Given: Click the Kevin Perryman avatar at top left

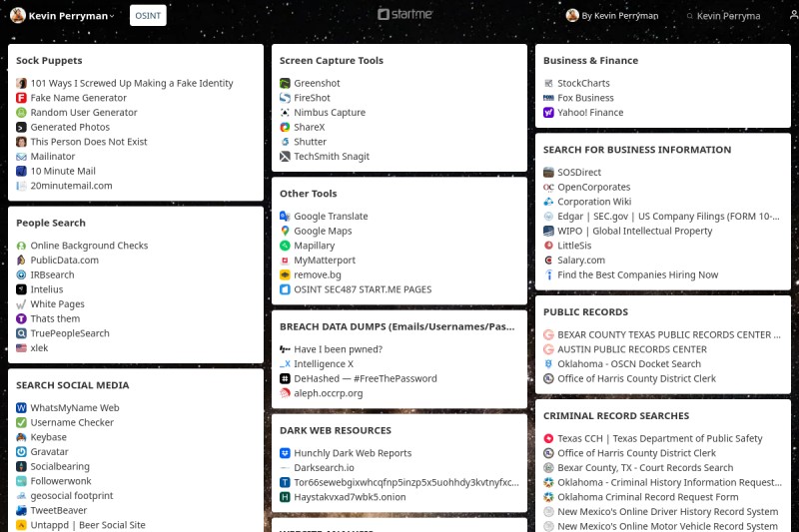Looking at the screenshot, I should 18,15.
